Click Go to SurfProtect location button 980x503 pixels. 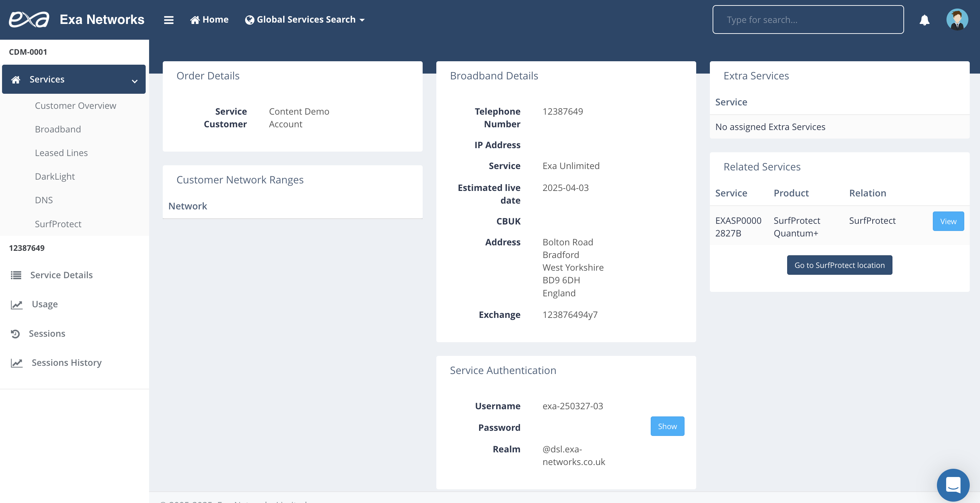pos(839,265)
